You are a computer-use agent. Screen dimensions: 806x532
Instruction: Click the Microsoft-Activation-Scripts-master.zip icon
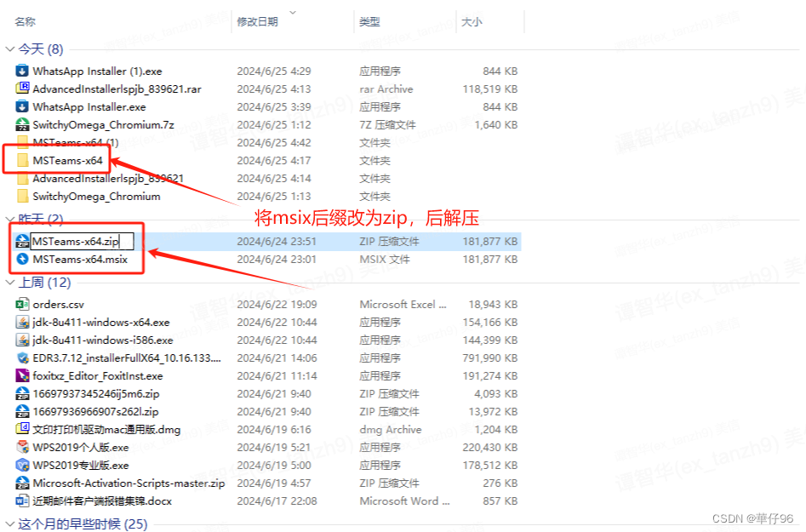coord(22,483)
